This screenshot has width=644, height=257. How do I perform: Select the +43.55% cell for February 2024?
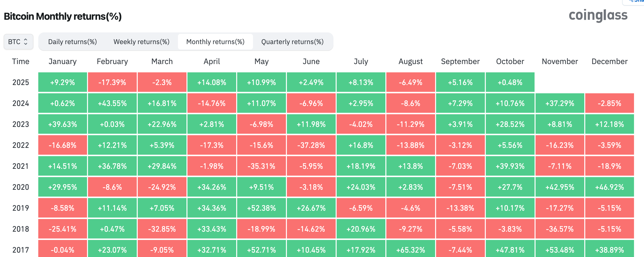pos(112,103)
